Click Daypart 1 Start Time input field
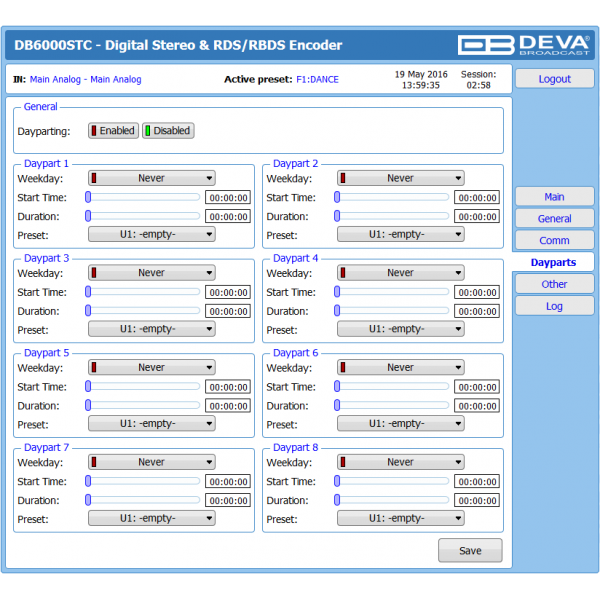 click(x=228, y=197)
